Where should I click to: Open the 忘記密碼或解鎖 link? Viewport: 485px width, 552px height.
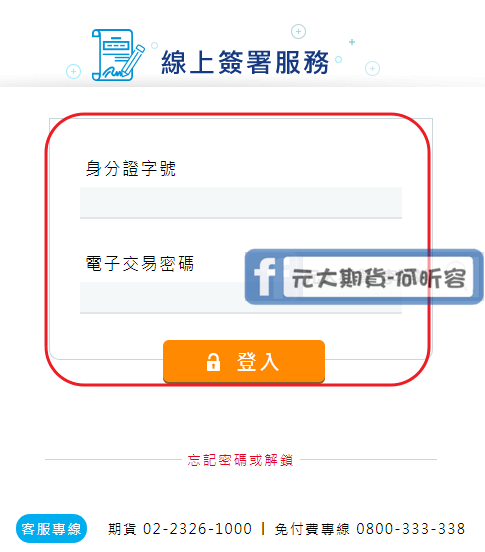pos(240,460)
